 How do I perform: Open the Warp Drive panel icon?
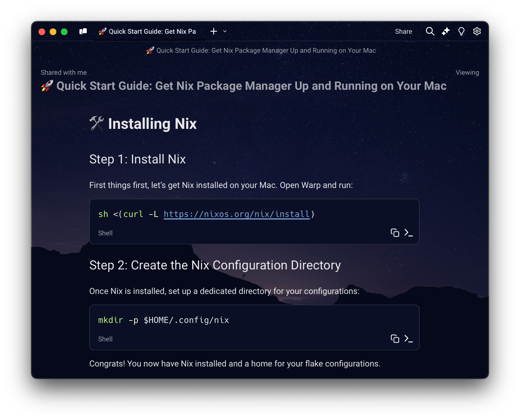pyautogui.click(x=83, y=32)
